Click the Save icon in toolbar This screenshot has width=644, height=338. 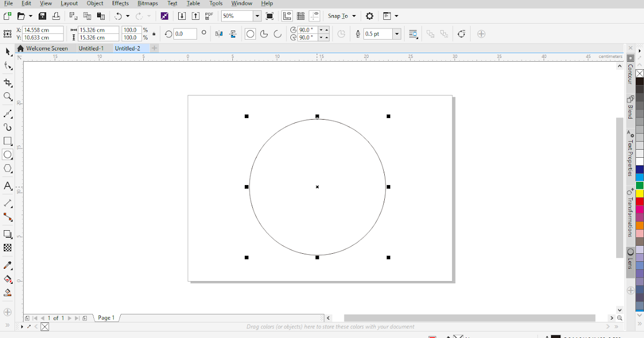42,16
